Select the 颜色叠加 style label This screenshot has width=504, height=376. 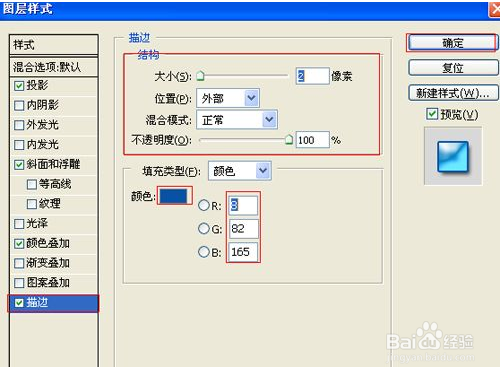[48, 243]
